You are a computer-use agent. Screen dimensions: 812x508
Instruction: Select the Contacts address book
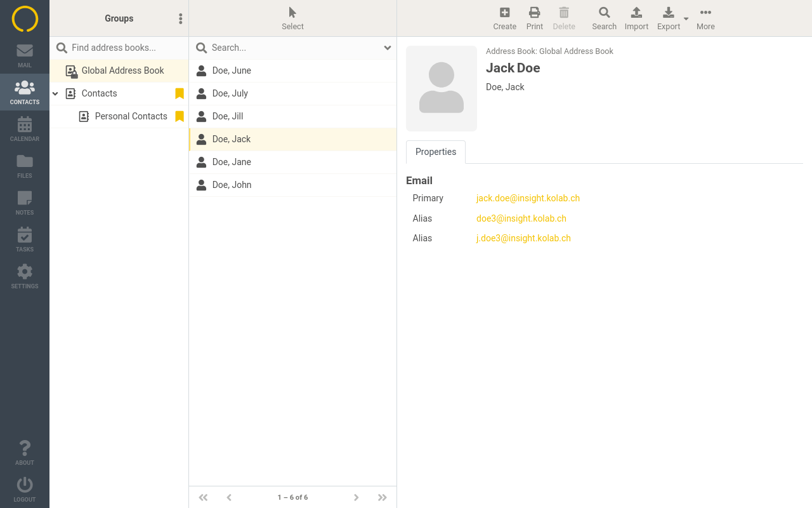119,93
